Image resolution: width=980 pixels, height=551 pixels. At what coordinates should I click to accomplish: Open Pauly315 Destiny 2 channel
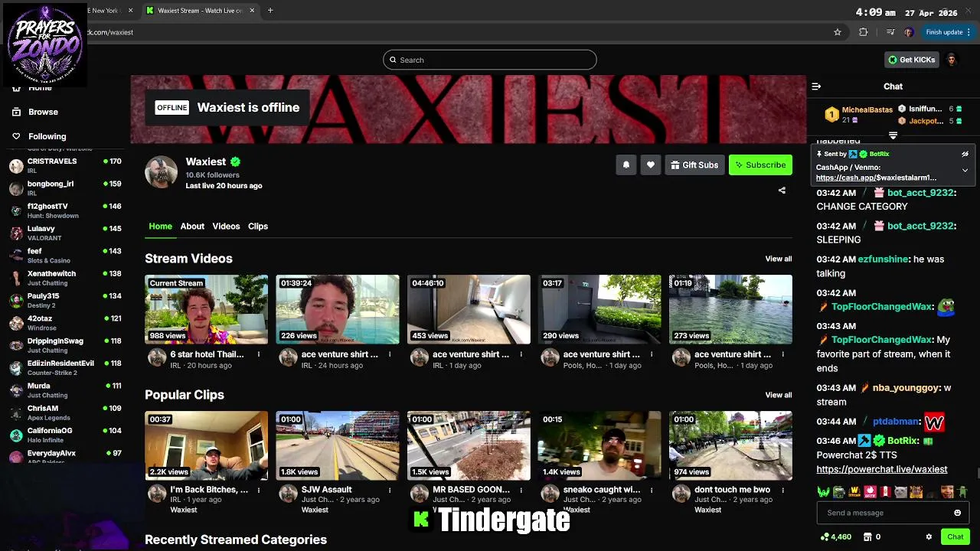[65, 300]
